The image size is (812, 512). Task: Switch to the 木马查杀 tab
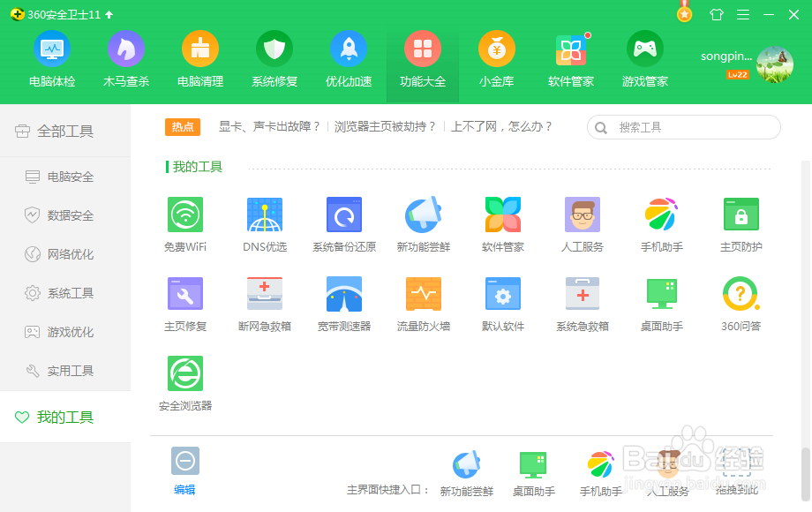125,58
